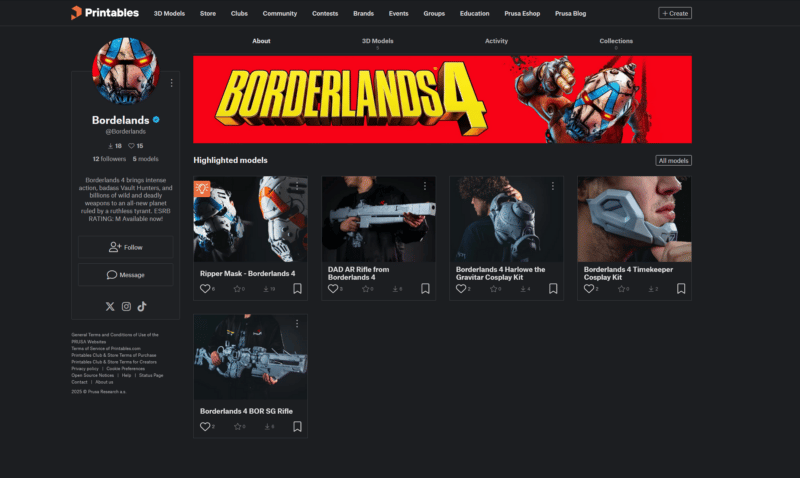The height and width of the screenshot is (478, 800).
Task: Like the Timekeeper Cosplay Kit model
Action: click(589, 289)
